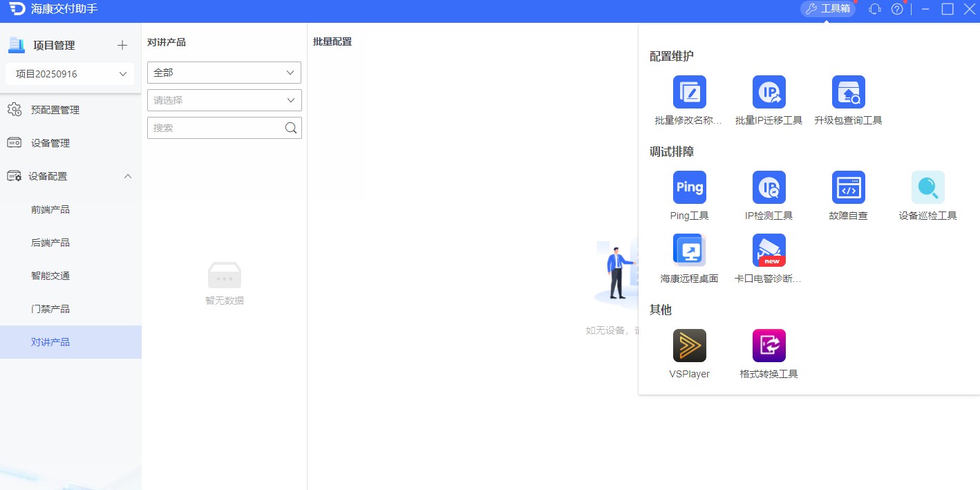Viewport: 980px width, 490px height.
Task: Open the 工具箱 toolbox button
Action: [x=827, y=10]
